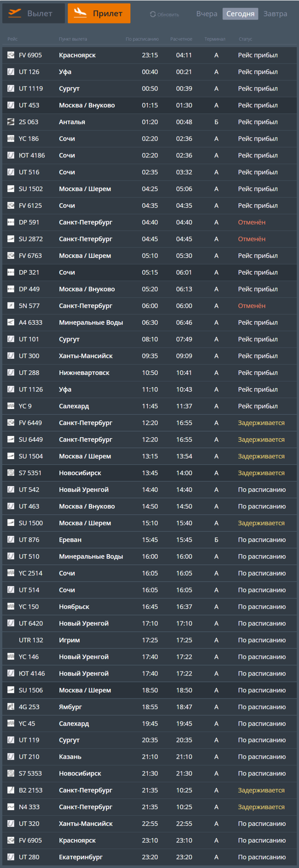Image resolution: width=299 pixels, height=868 pixels.
Task: Click airline icon beside SU 1502
Action: point(11,189)
